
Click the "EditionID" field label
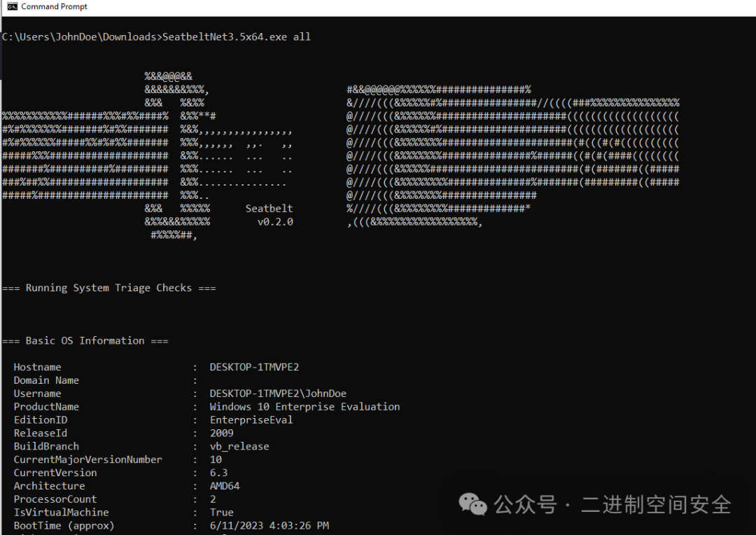[x=41, y=419]
